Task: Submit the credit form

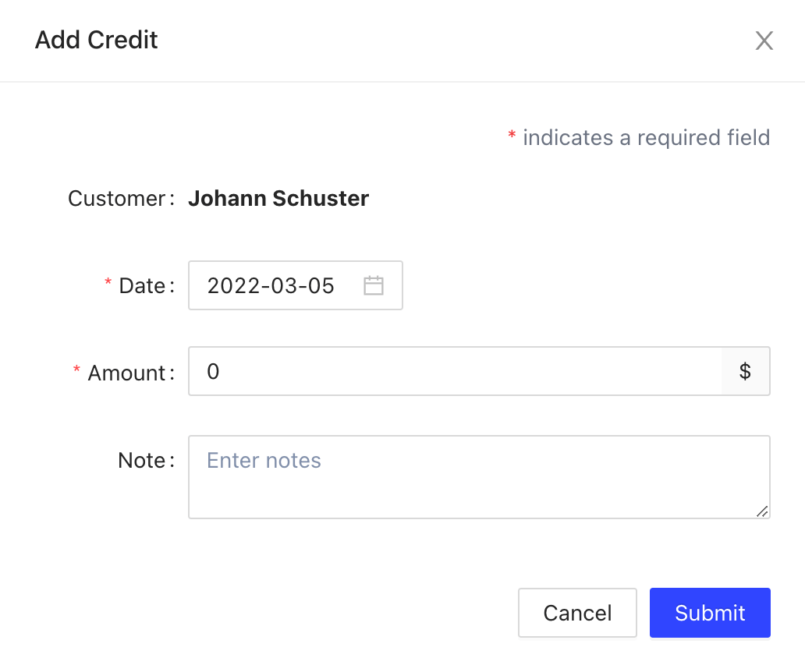Action: pyautogui.click(x=710, y=613)
